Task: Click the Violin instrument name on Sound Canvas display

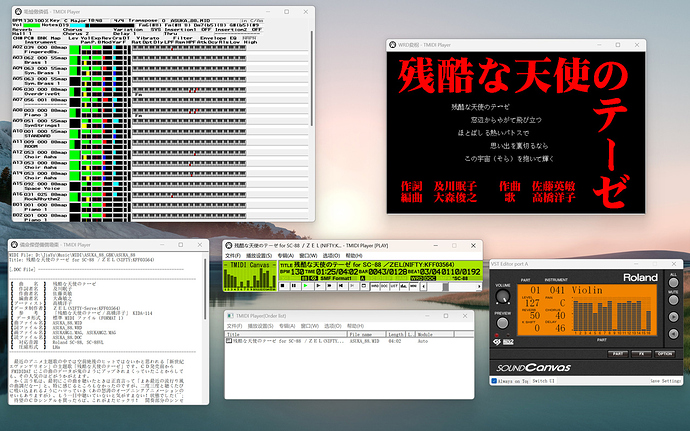Action: [587, 290]
